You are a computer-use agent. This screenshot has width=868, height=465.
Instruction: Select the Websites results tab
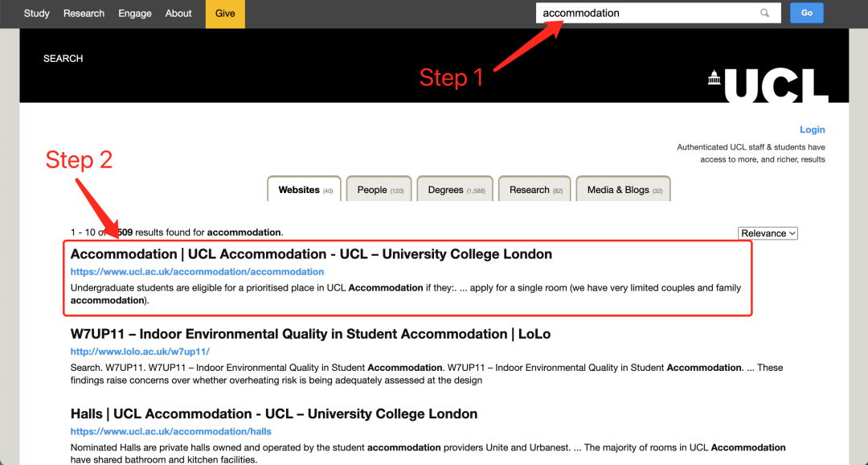305,189
